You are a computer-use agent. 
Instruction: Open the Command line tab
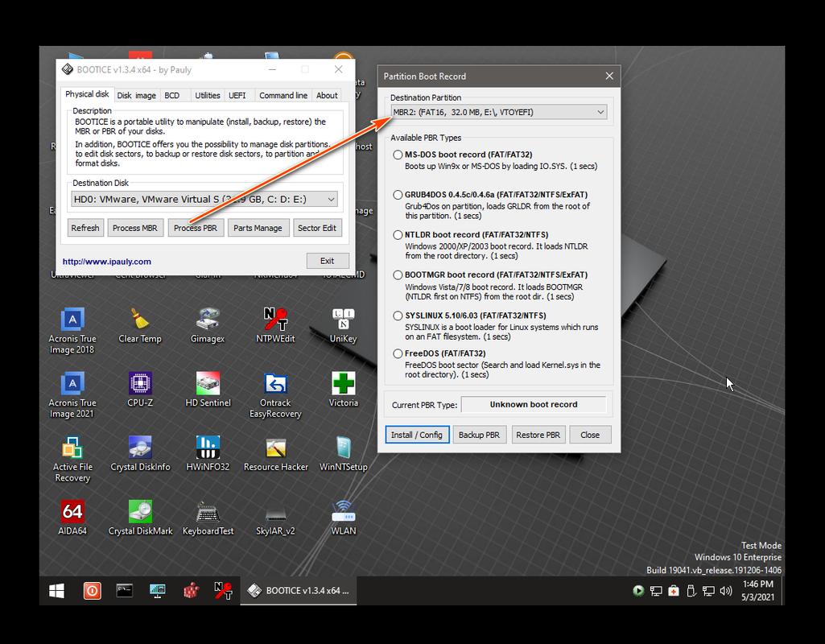pos(283,95)
